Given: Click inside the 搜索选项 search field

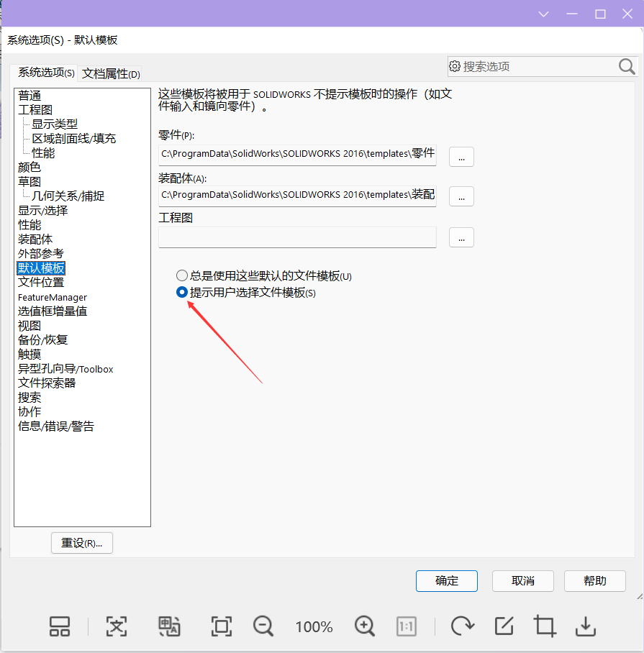Looking at the screenshot, I should (532, 66).
